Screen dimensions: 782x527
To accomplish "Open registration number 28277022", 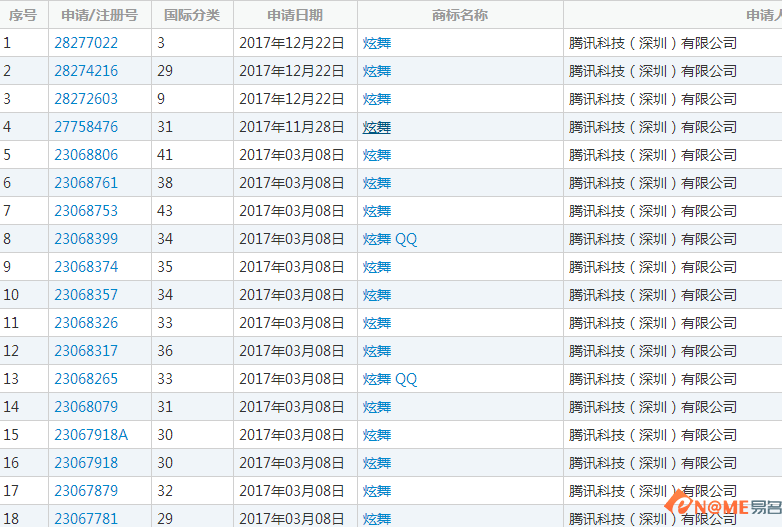I will 86,43.
